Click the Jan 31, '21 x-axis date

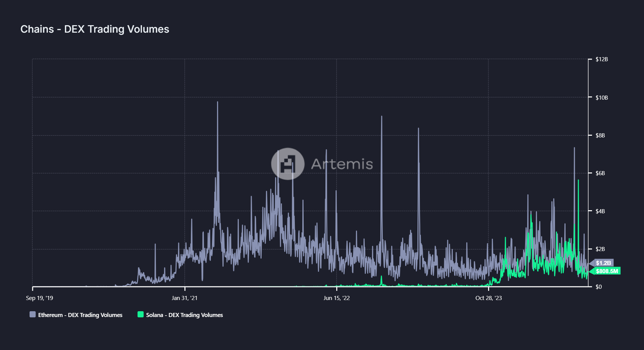[184, 298]
